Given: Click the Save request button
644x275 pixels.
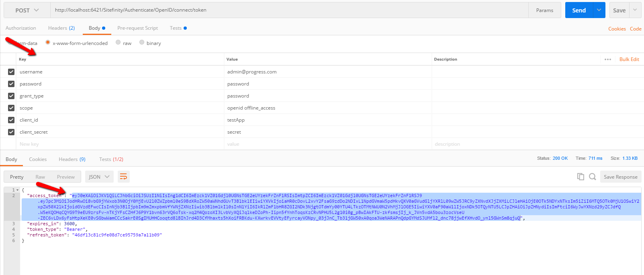Looking at the screenshot, I should coord(619,10).
